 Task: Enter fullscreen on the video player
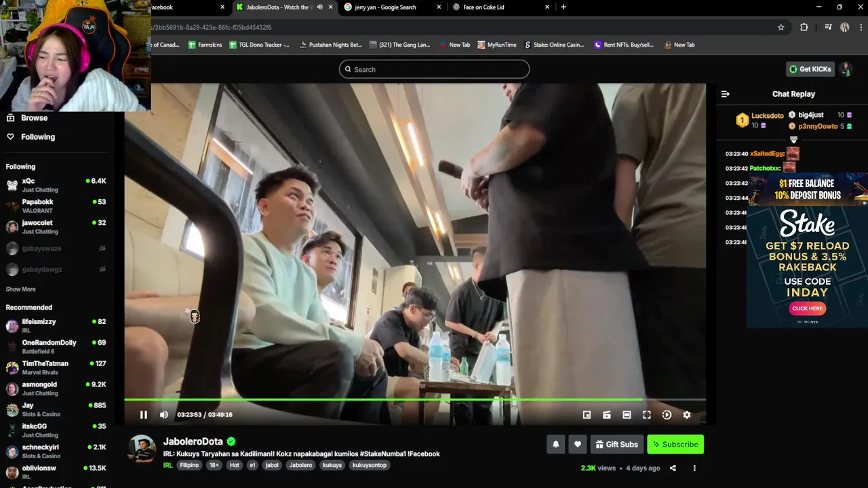tap(647, 415)
